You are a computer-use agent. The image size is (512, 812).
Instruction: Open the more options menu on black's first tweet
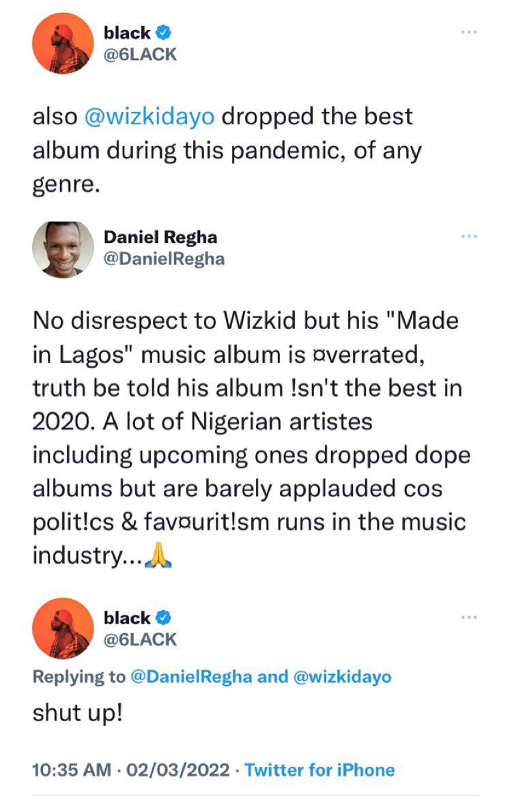(x=469, y=31)
